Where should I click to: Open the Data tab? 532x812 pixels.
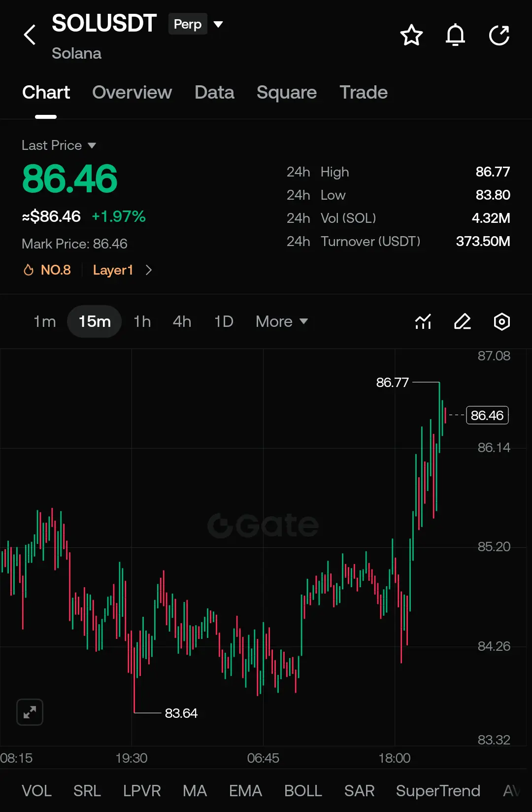214,92
